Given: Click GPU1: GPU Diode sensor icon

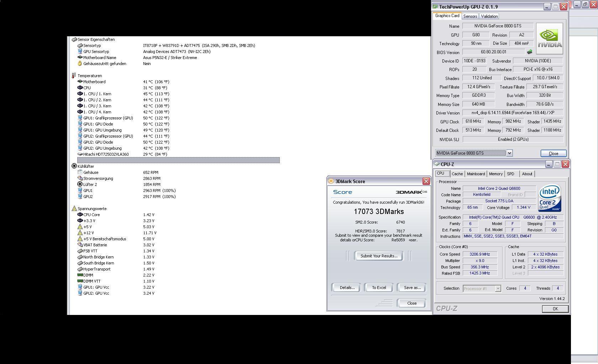Looking at the screenshot, I should 80,124.
